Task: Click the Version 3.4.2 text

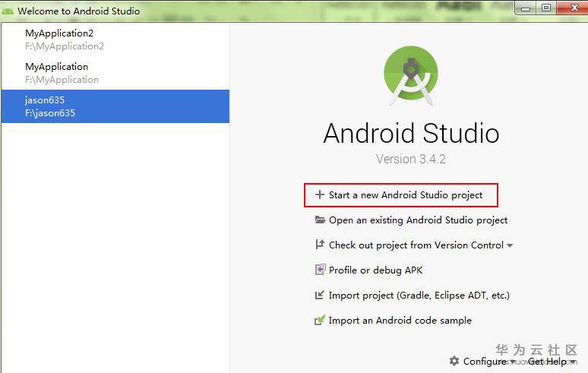Action: [x=411, y=159]
